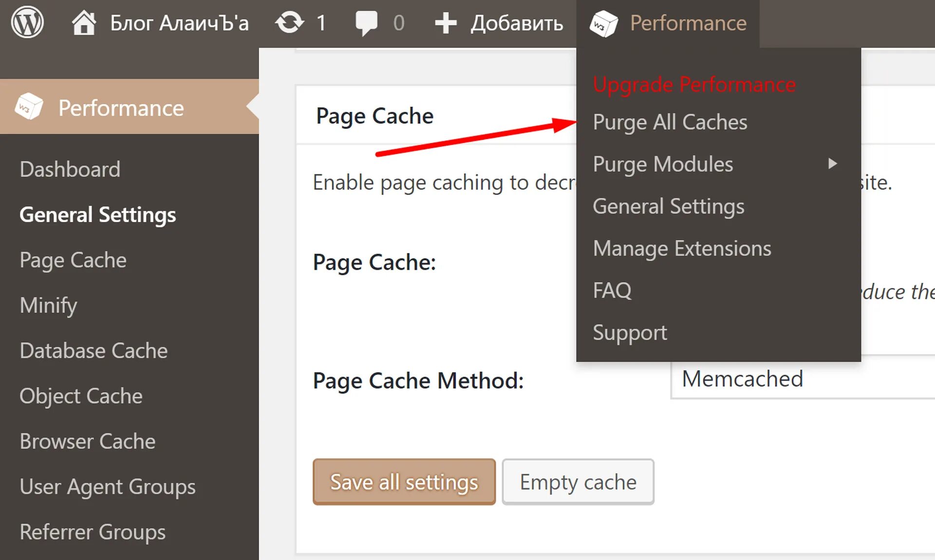Screen dimensions: 935x560
Task: Click W3 cube icon in admin bar
Action: coord(603,23)
